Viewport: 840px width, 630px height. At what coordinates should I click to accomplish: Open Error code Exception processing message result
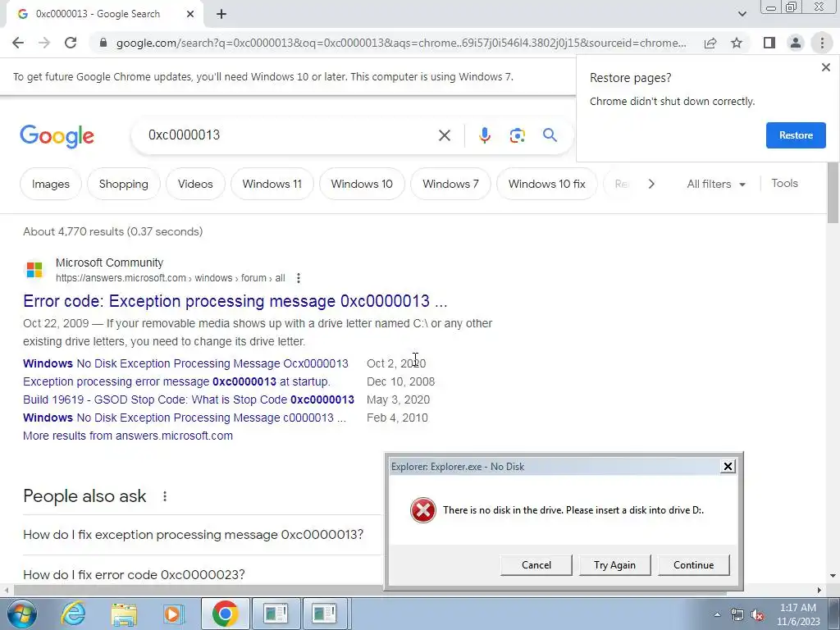235,301
